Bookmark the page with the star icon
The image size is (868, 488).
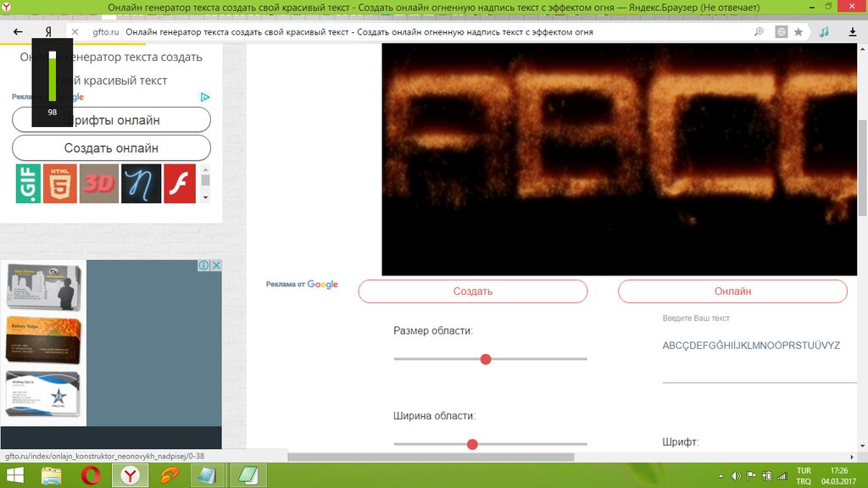[798, 32]
